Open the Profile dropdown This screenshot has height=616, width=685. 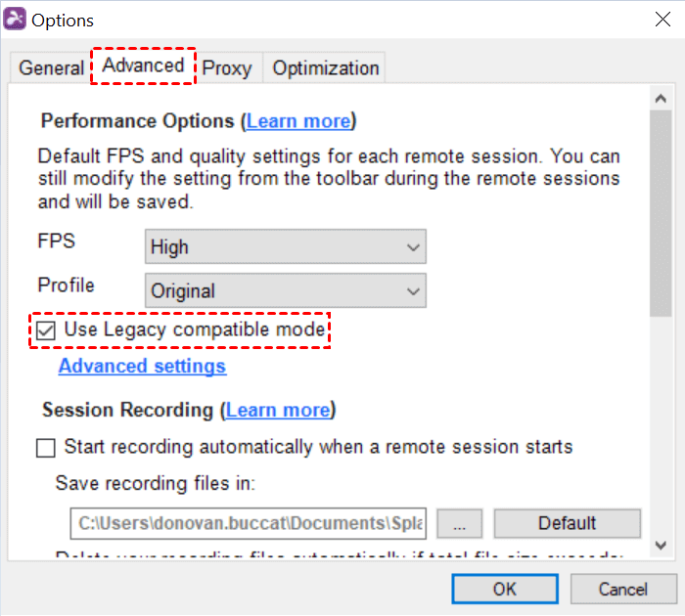[285, 290]
